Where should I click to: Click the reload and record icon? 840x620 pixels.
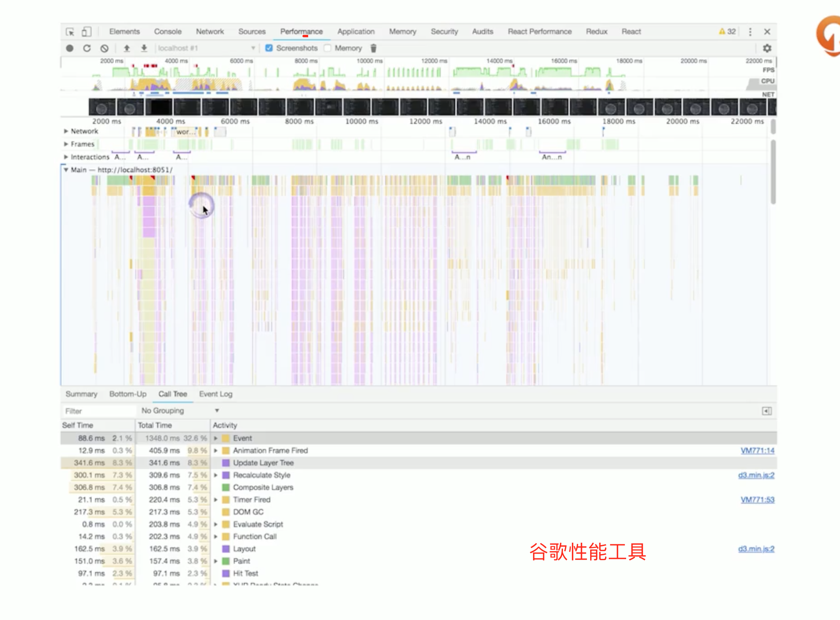(87, 48)
